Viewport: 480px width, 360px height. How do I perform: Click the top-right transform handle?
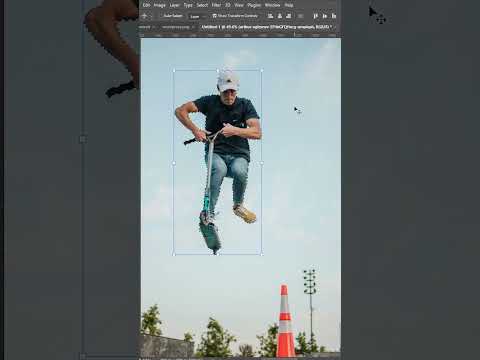(262, 70)
